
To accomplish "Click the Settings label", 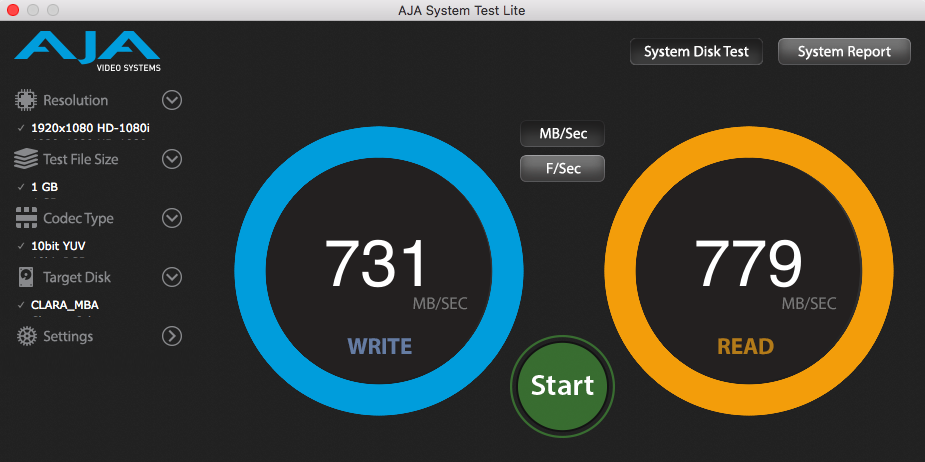I will 68,336.
